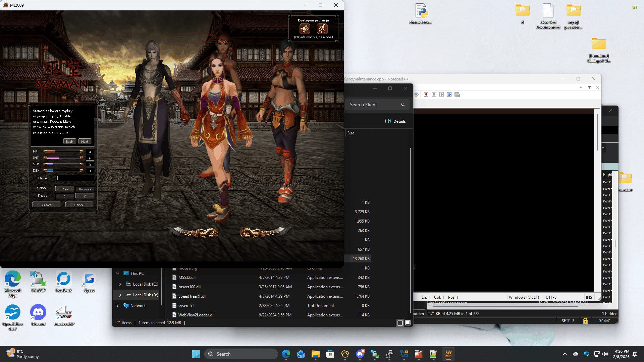Screen dimensions: 644x362
Task: Click the second profession icon (running figure)
Action: click(x=322, y=29)
